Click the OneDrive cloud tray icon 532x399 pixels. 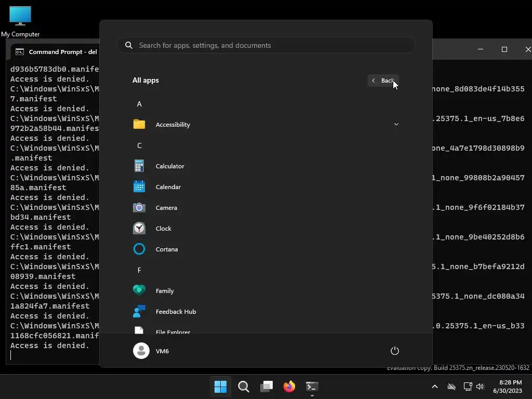pos(451,387)
